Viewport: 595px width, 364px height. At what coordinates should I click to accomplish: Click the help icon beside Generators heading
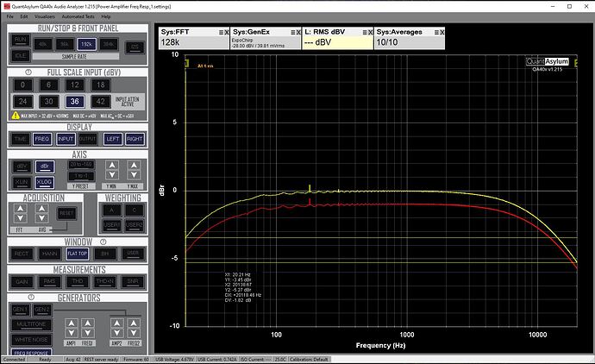pos(31,298)
